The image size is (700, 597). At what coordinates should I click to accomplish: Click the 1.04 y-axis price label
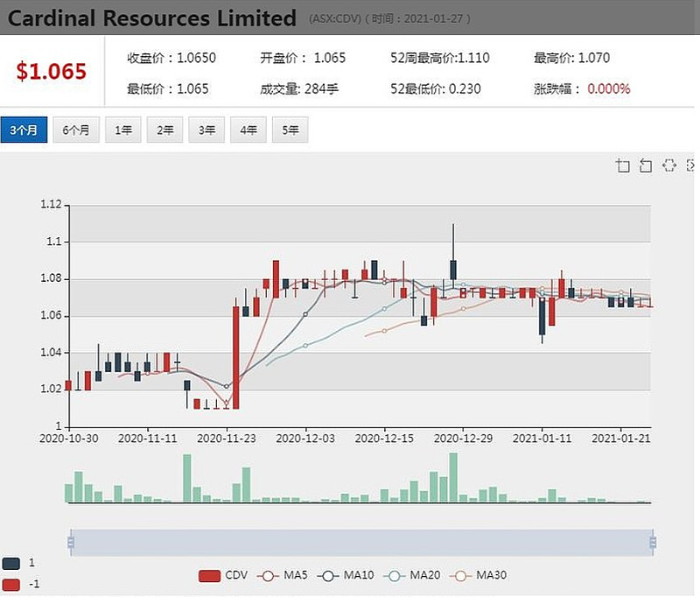pos(52,353)
